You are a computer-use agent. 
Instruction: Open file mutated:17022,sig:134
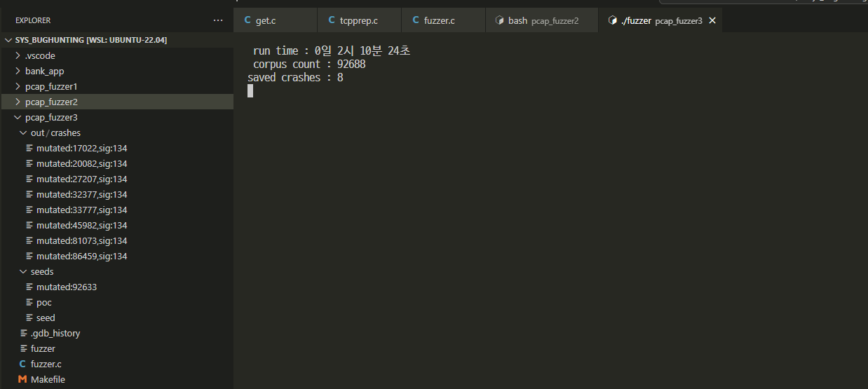(x=117, y=148)
